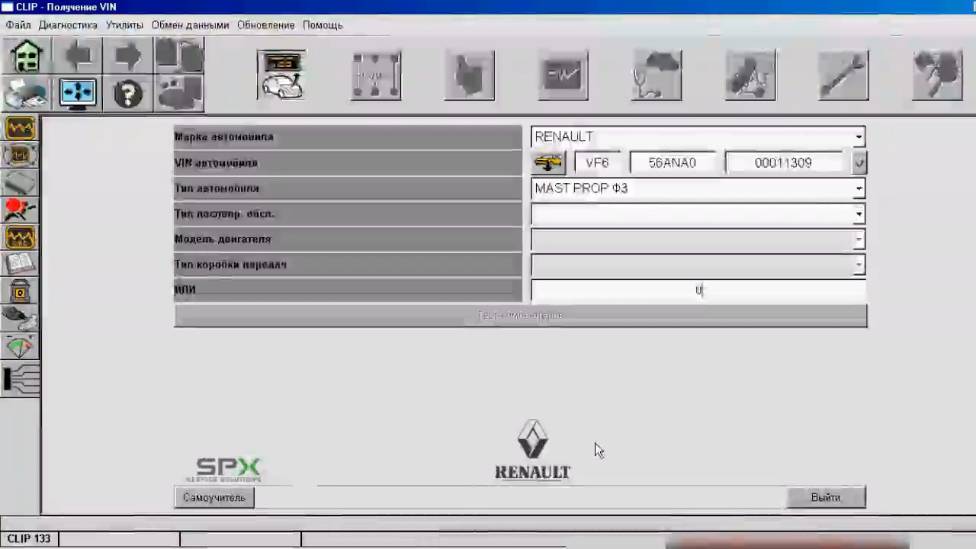This screenshot has height=549, width=976.
Task: Click the top yellow waveform sidebar icon
Action: pyautogui.click(x=20, y=128)
